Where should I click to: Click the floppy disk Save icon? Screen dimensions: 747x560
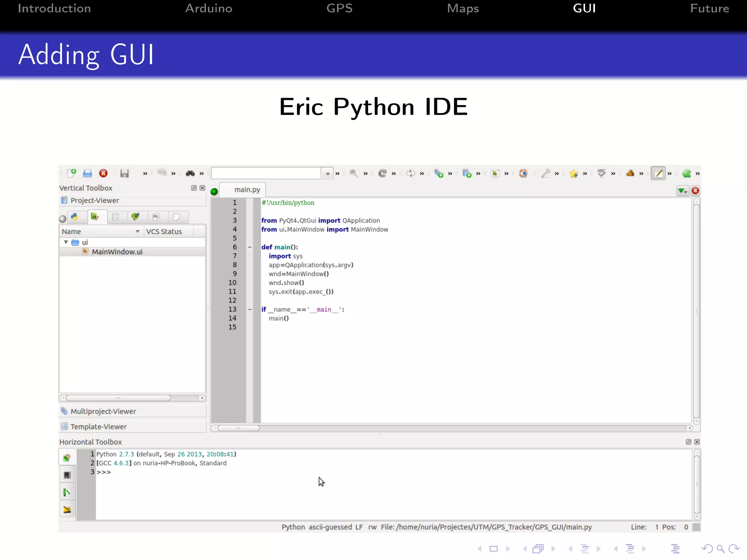[124, 173]
